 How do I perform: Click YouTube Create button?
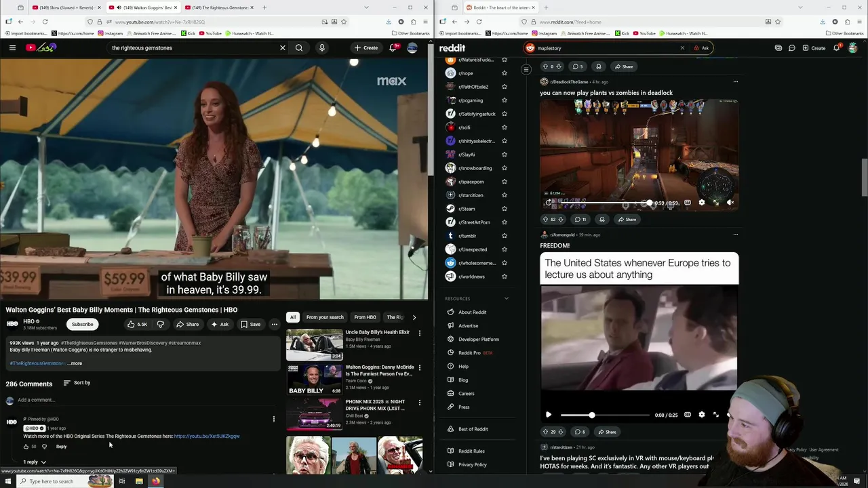(366, 48)
